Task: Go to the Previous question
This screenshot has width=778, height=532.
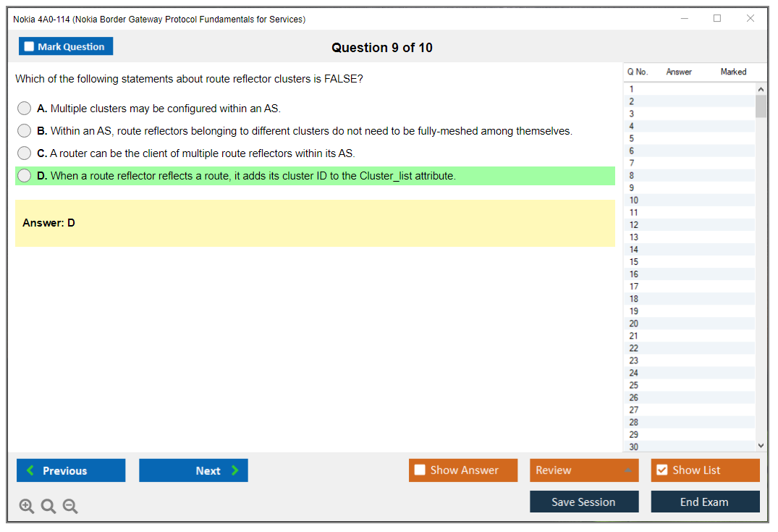Action: [x=71, y=470]
